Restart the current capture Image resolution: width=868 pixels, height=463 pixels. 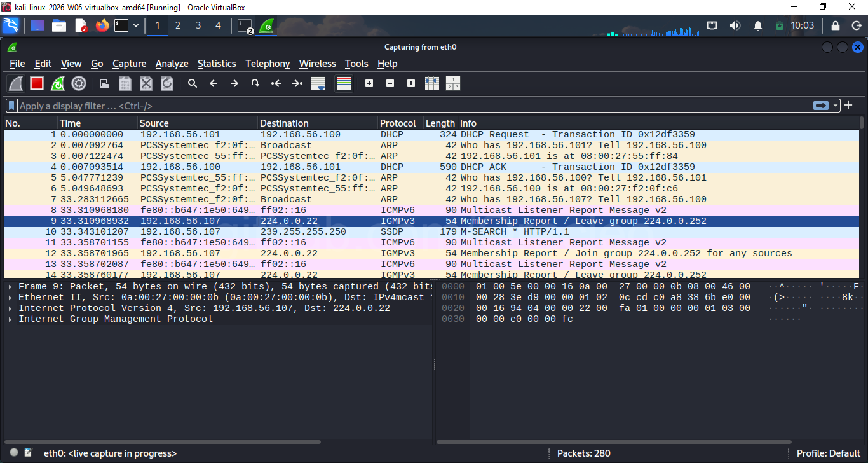[57, 83]
